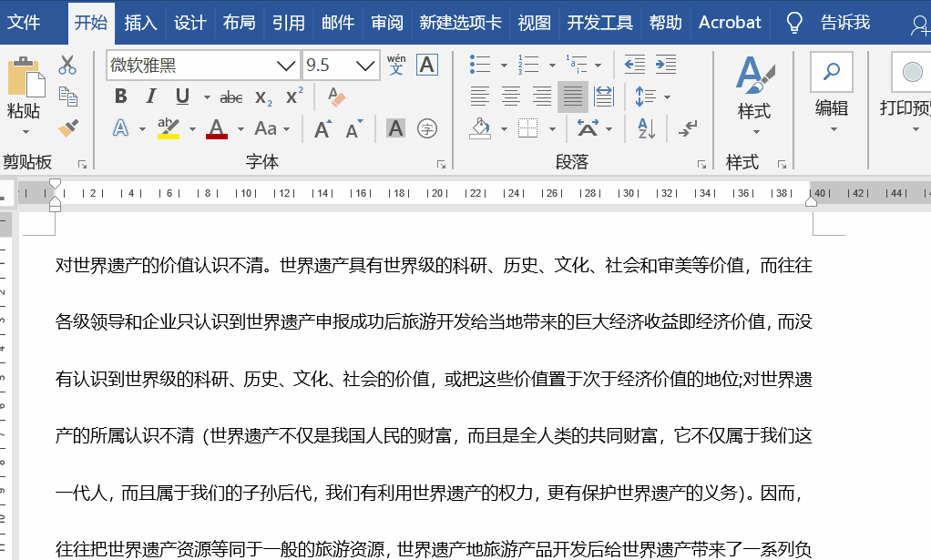Image resolution: width=931 pixels, height=560 pixels.
Task: Click the Cut scissors icon
Action: pos(67,65)
